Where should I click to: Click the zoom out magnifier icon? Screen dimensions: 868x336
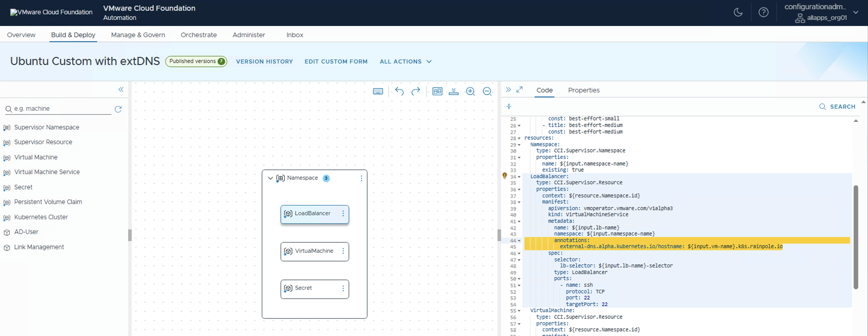pos(487,91)
